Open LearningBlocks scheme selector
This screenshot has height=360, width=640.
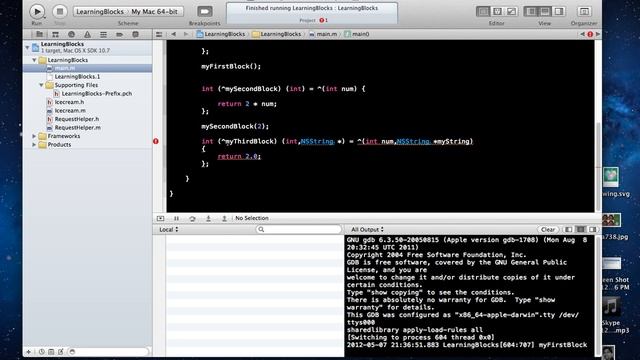click(100, 11)
